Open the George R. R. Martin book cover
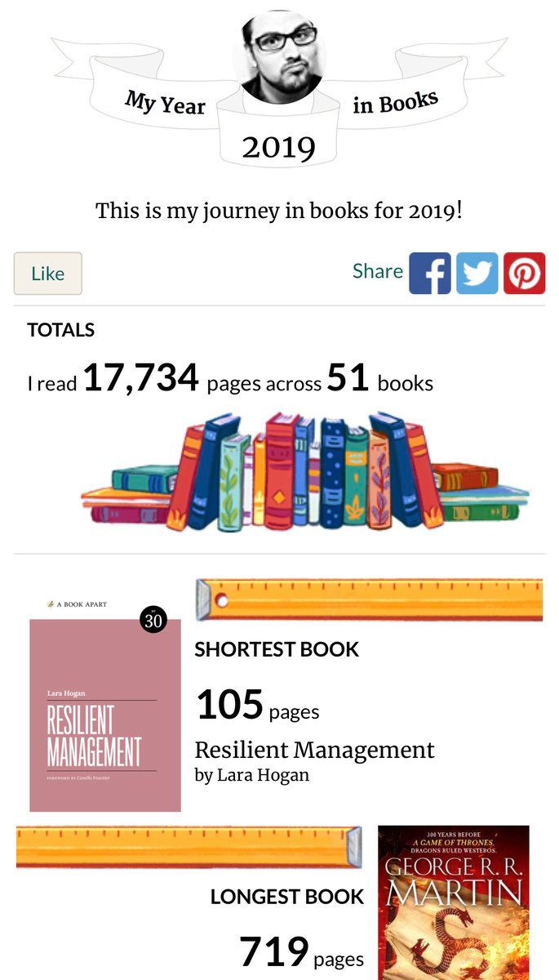 [453, 902]
